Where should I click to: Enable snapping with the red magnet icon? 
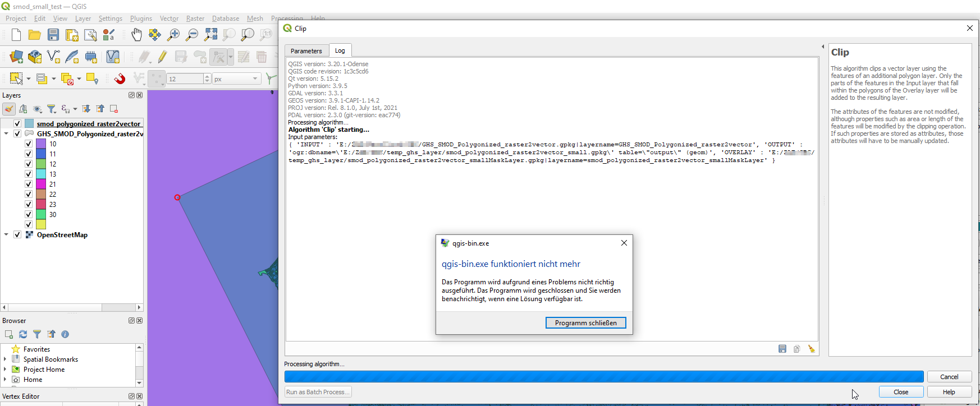tap(120, 79)
